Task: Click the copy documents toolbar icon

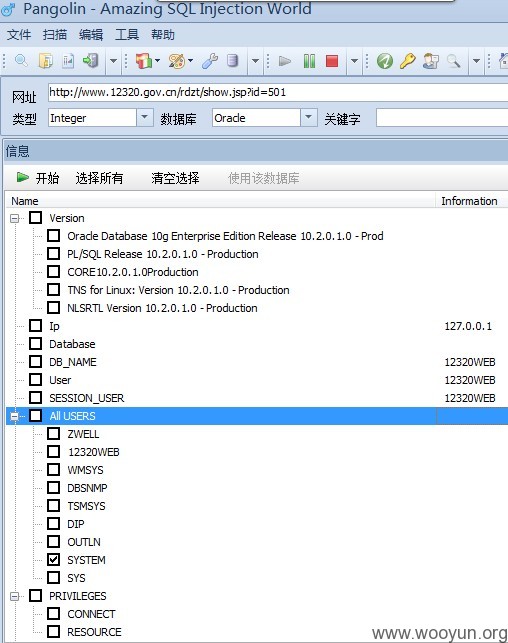Action: point(45,61)
